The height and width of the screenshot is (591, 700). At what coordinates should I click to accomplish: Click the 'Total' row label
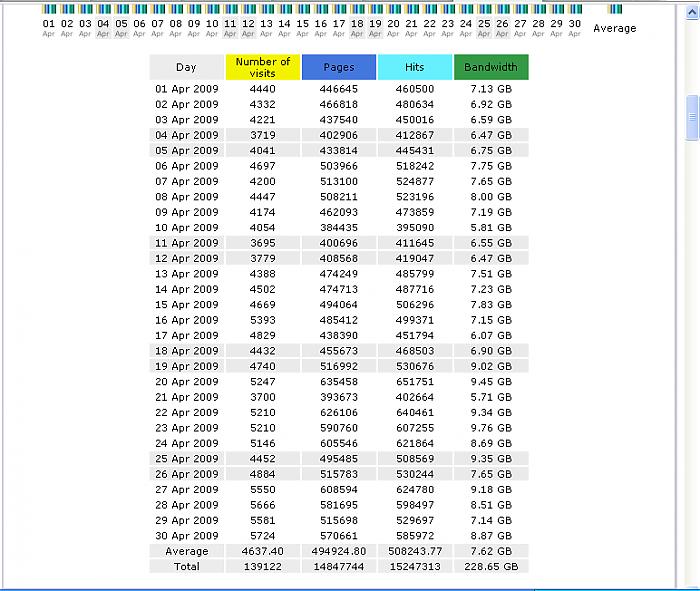pyautogui.click(x=187, y=566)
